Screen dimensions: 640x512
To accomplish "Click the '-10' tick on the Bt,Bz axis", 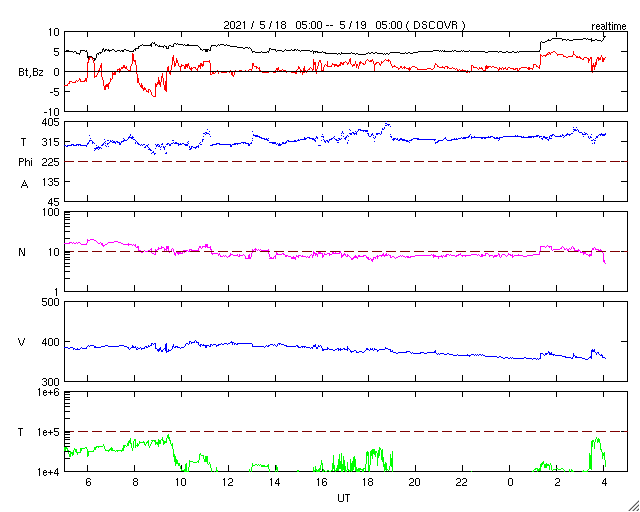I will (51, 111).
